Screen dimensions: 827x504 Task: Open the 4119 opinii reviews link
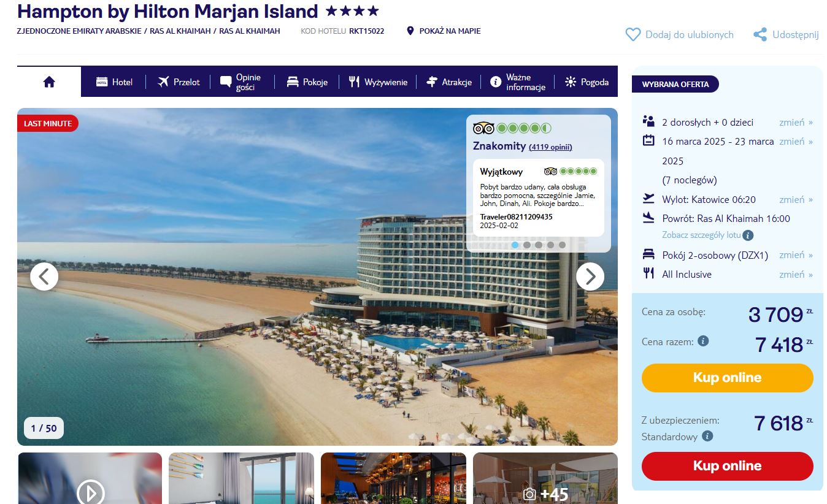coord(550,147)
